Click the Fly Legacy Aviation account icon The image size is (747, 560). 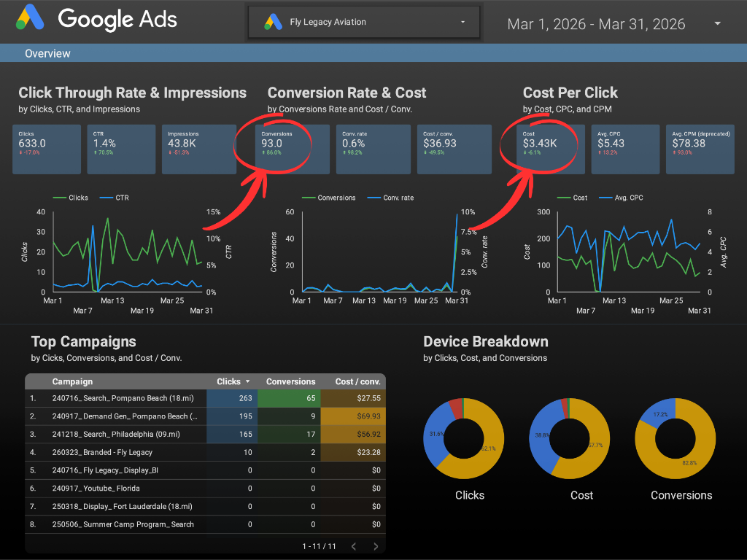pos(274,22)
